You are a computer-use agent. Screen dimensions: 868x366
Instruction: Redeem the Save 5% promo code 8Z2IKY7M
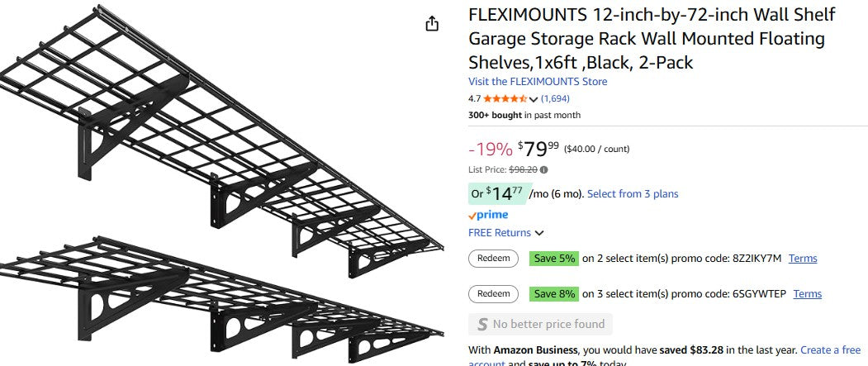[x=494, y=258]
